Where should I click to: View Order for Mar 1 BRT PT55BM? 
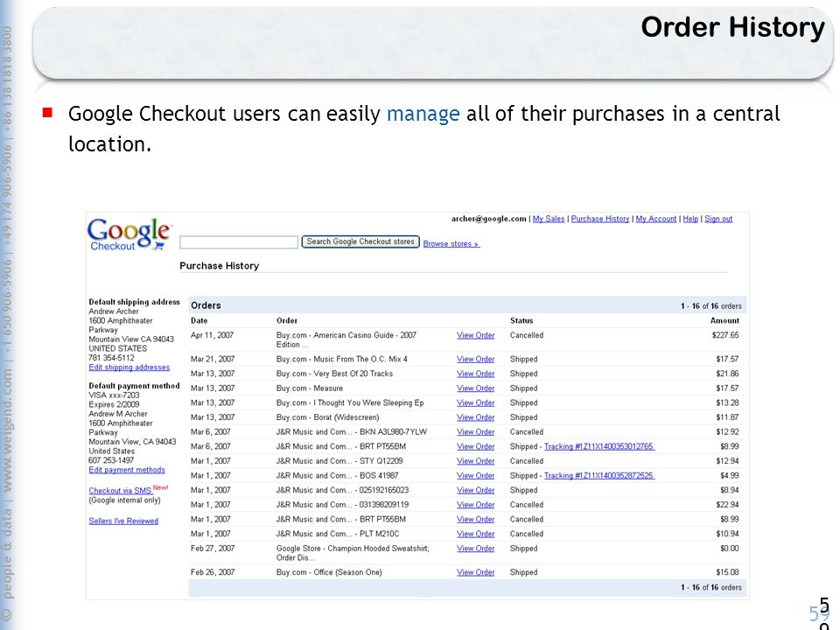(476, 519)
